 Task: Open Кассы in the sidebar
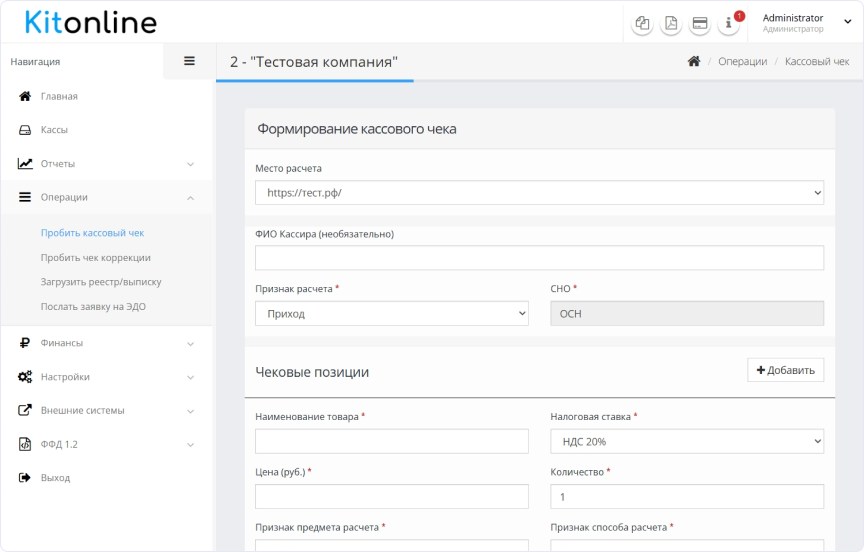click(x=54, y=130)
